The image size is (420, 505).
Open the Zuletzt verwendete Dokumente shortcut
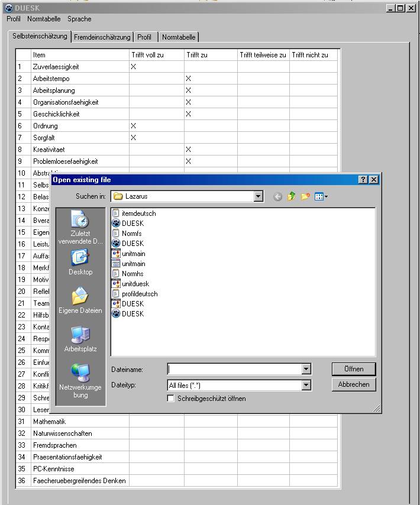(x=80, y=227)
